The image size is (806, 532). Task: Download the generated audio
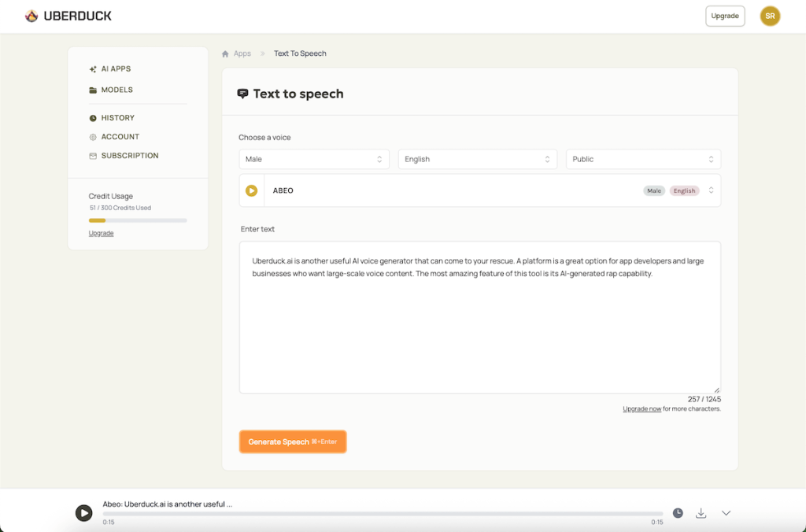[701, 513]
